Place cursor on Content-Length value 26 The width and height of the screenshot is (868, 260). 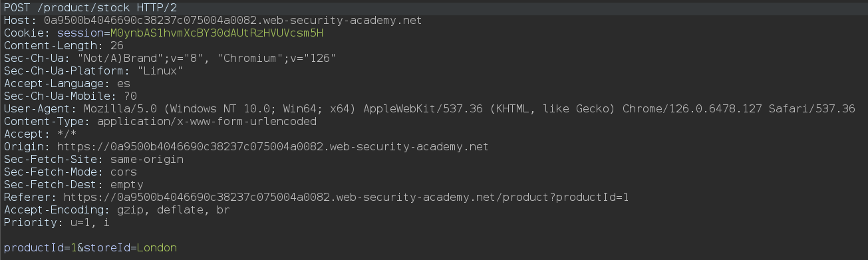[116, 45]
